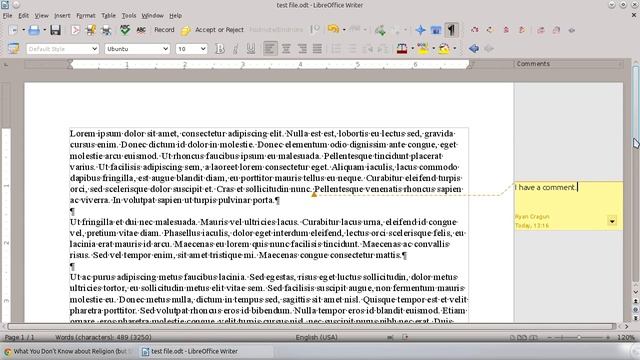
Task: Open the Highlighting color dropdown arrow
Action: (433, 49)
